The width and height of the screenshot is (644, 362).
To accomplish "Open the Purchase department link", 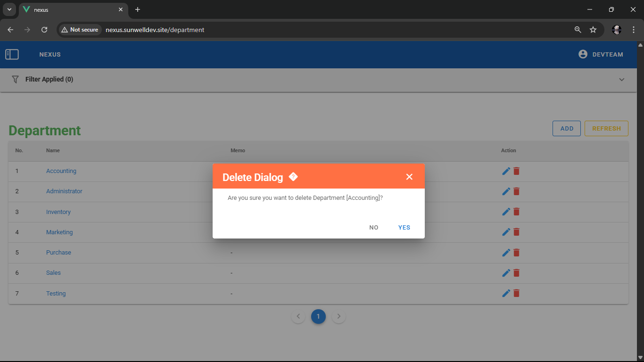I will click(58, 253).
